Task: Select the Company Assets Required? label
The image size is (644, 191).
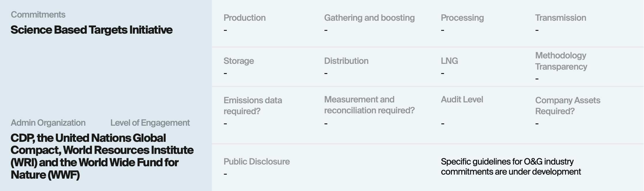Action: (568, 106)
